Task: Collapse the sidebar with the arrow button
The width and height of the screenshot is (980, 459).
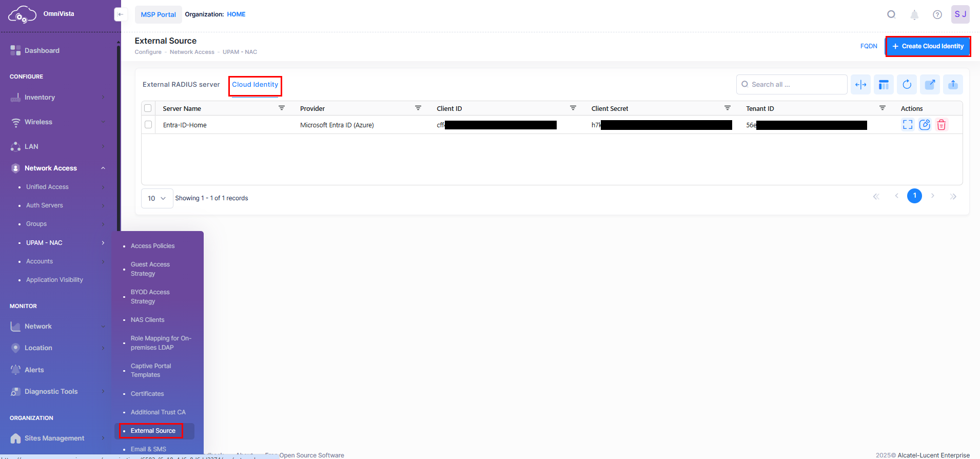Action: [x=121, y=14]
